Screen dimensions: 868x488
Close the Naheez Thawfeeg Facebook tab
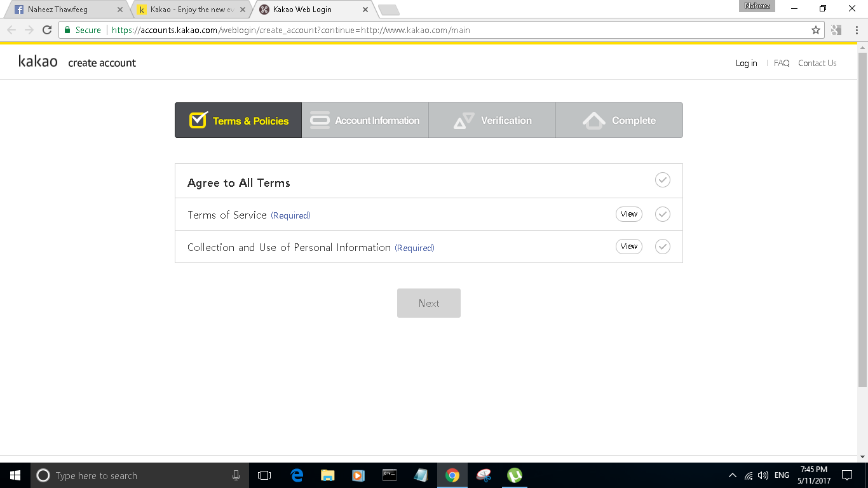click(120, 10)
